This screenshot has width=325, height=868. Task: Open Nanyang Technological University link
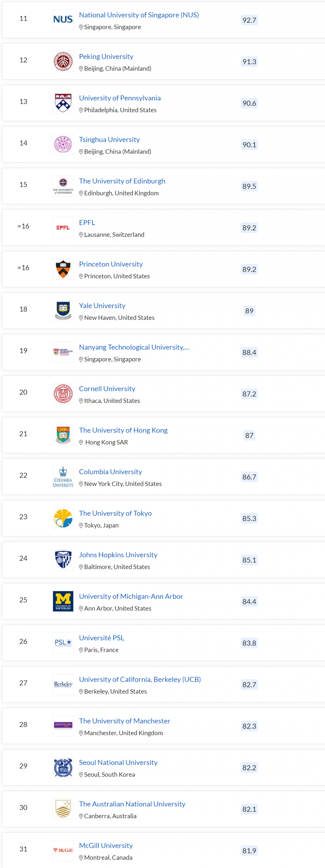click(x=134, y=347)
